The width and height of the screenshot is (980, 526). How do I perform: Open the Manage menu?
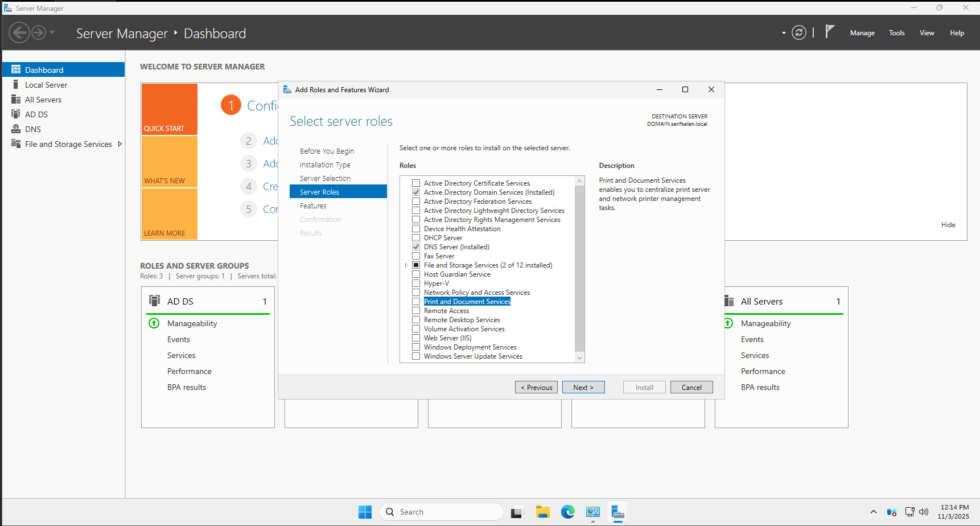coord(862,33)
